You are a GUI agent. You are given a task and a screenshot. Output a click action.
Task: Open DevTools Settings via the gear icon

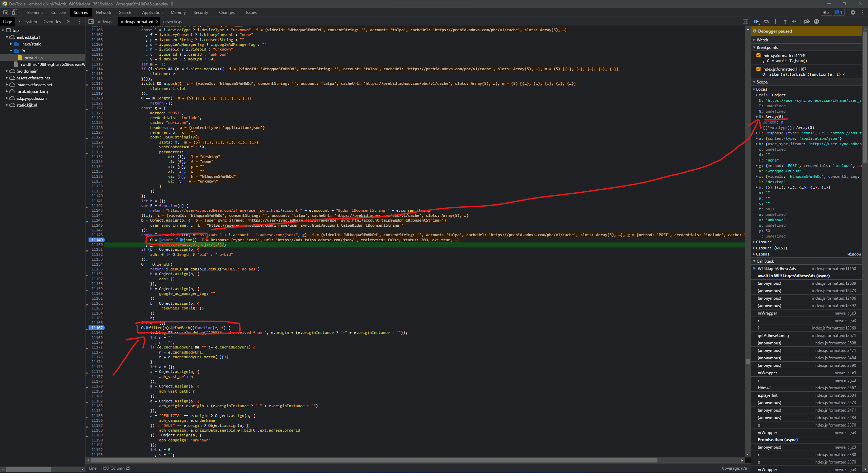pos(854,13)
